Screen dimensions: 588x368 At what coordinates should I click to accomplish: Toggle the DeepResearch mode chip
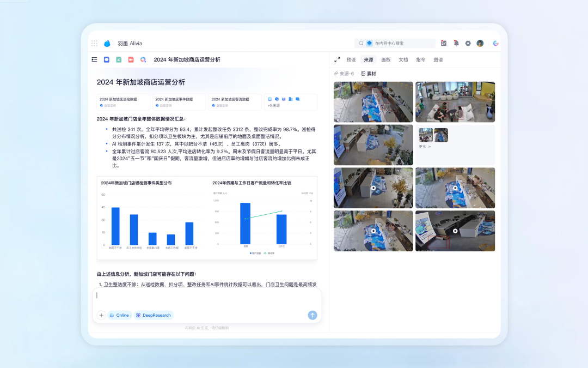click(154, 315)
